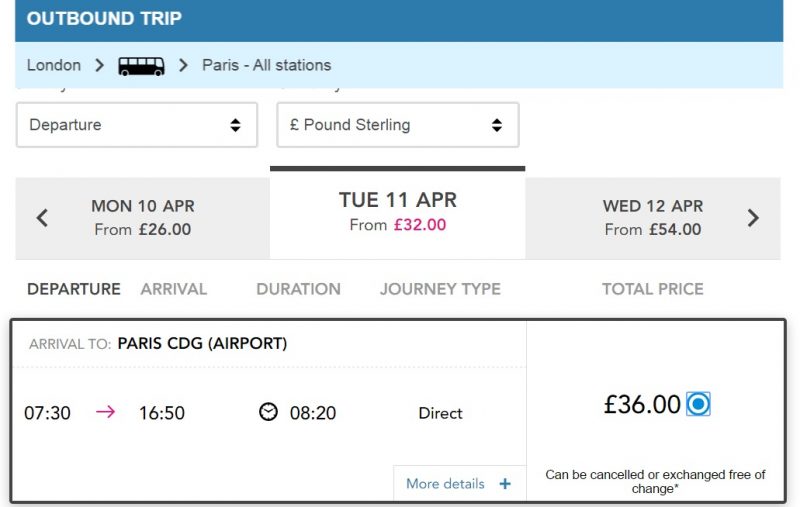Open the Pound Sterling currency dropdown
Screen dimensions: 800x507
coord(398,125)
